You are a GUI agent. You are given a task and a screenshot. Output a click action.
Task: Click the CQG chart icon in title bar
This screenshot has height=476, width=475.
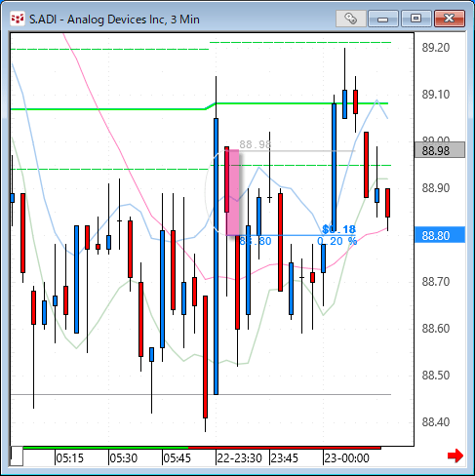18,19
